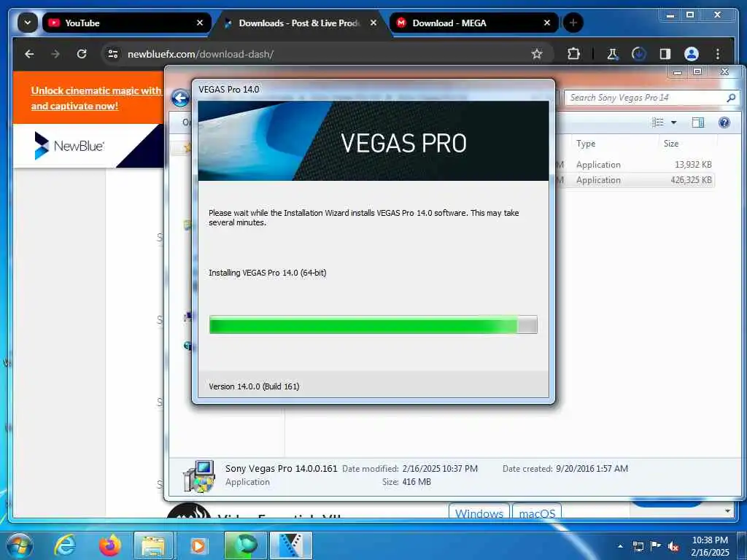Image resolution: width=747 pixels, height=560 pixels.
Task: Close the Download - MEGA tab
Action: 547,23
